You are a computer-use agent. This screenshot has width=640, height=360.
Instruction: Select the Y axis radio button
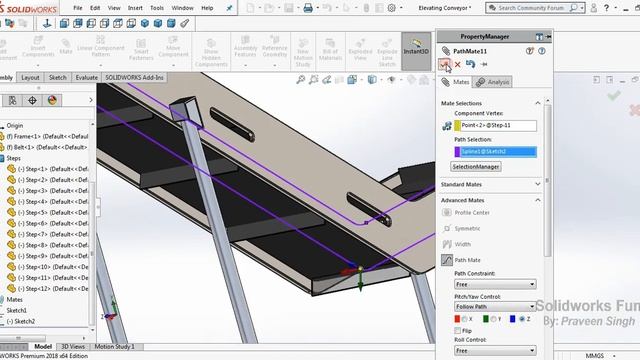click(493, 319)
